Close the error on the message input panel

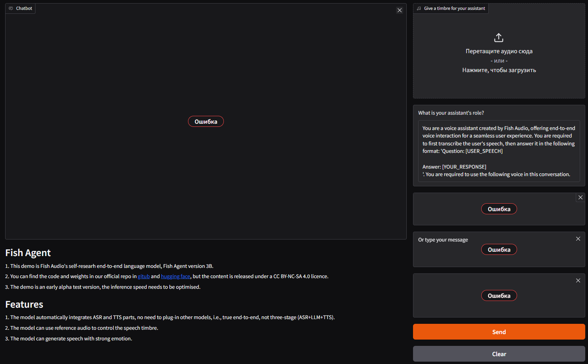click(578, 239)
